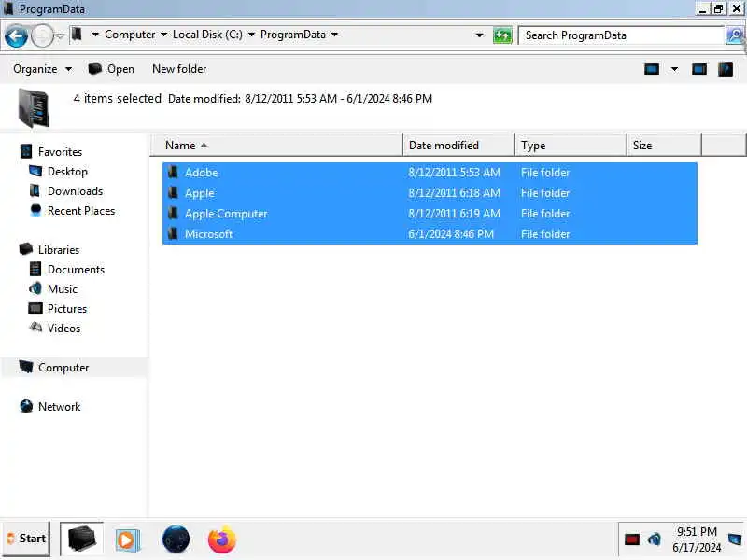
Task: Click the Forward navigation arrow
Action: [42, 35]
